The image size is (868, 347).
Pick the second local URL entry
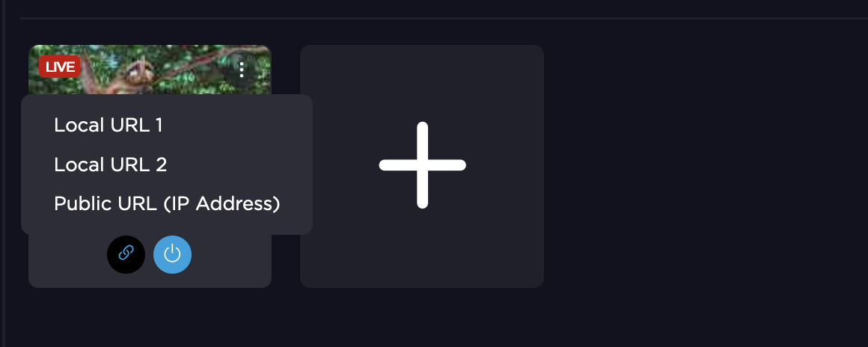111,165
